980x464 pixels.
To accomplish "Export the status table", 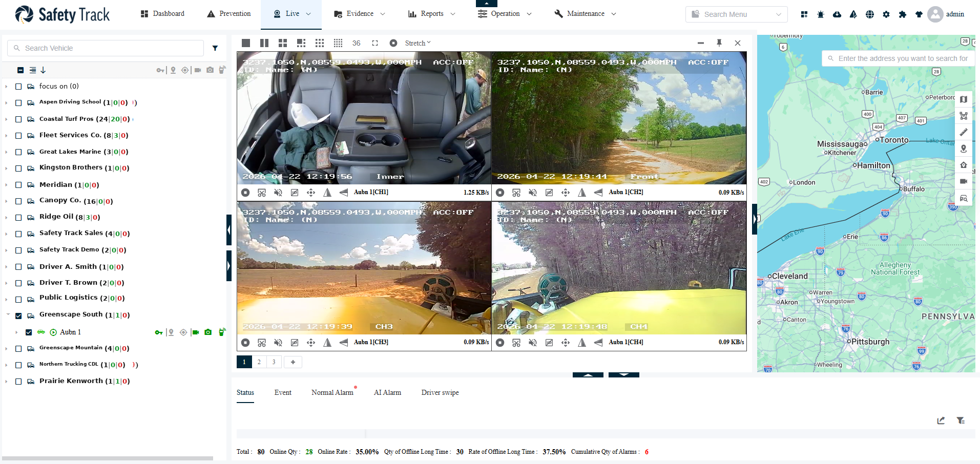I will 941,420.
